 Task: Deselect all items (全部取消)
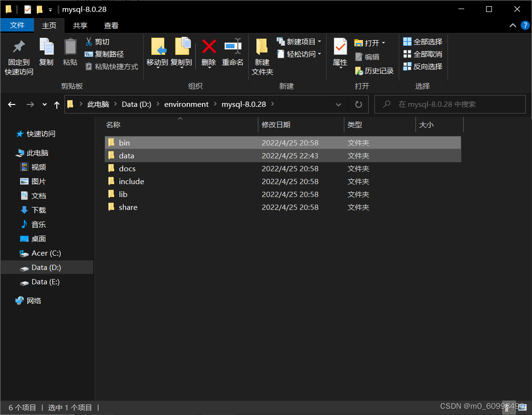(423, 54)
